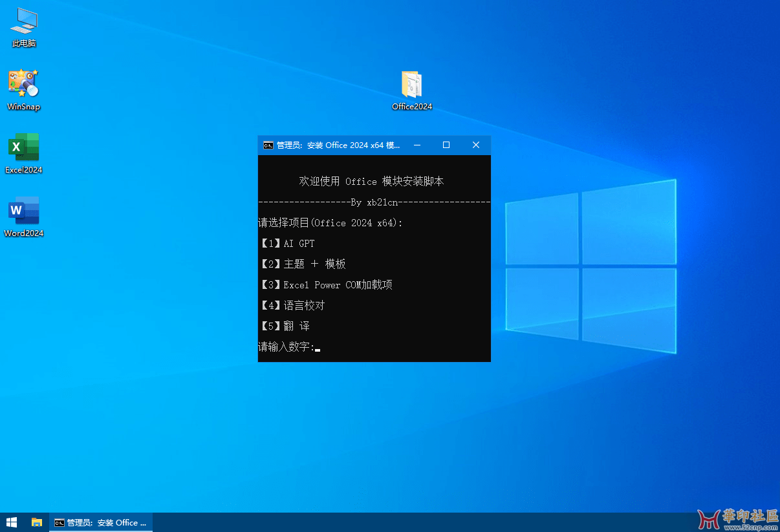Open File Explorer from the taskbar
The height and width of the screenshot is (532, 780).
coord(37,522)
